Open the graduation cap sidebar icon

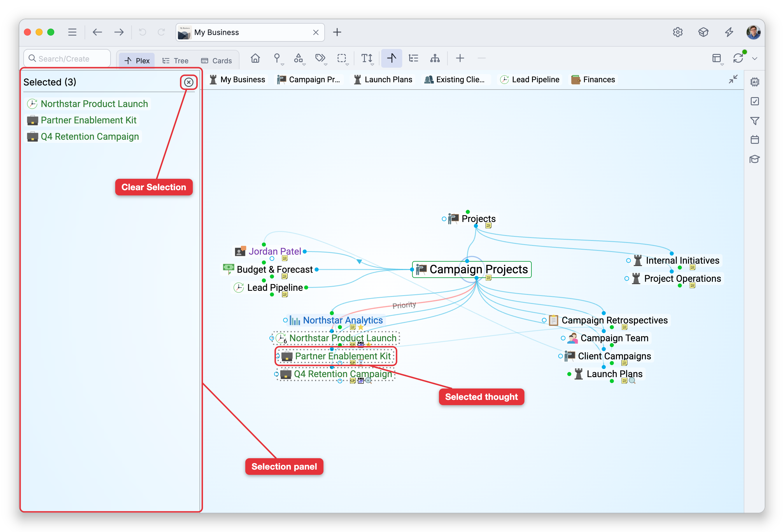point(755,159)
